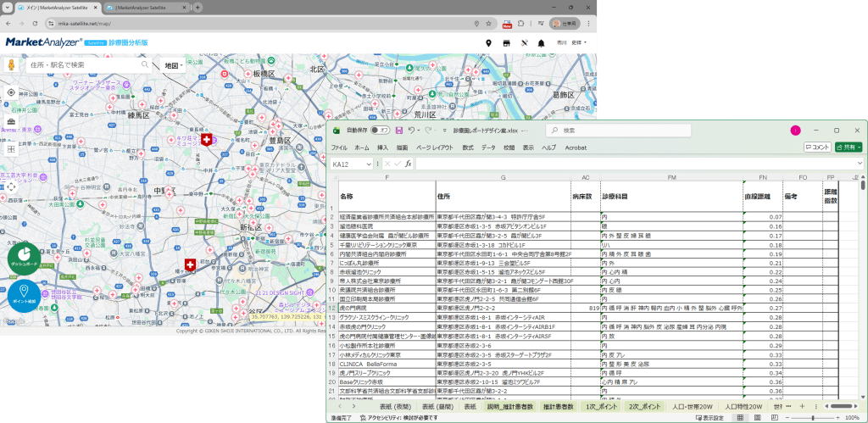
Task: Expand the Excel formula bar
Action: pos(860,164)
